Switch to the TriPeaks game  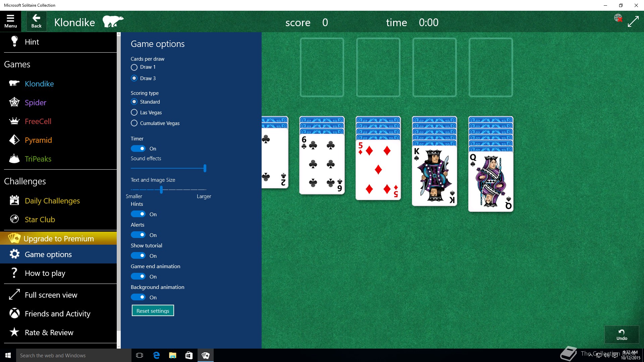click(x=58, y=159)
